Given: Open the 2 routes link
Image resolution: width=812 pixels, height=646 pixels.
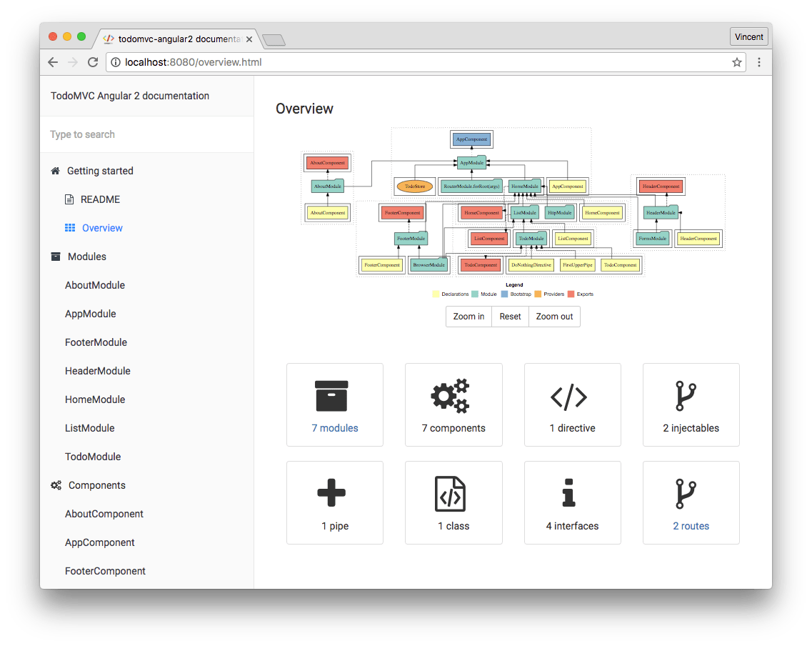Looking at the screenshot, I should [x=691, y=526].
